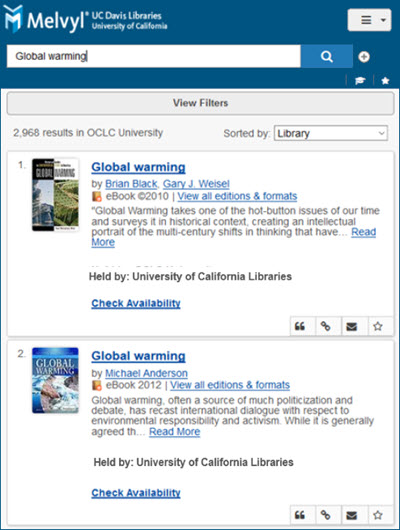Open saved items star in header
The height and width of the screenshot is (530, 400).
(x=385, y=81)
